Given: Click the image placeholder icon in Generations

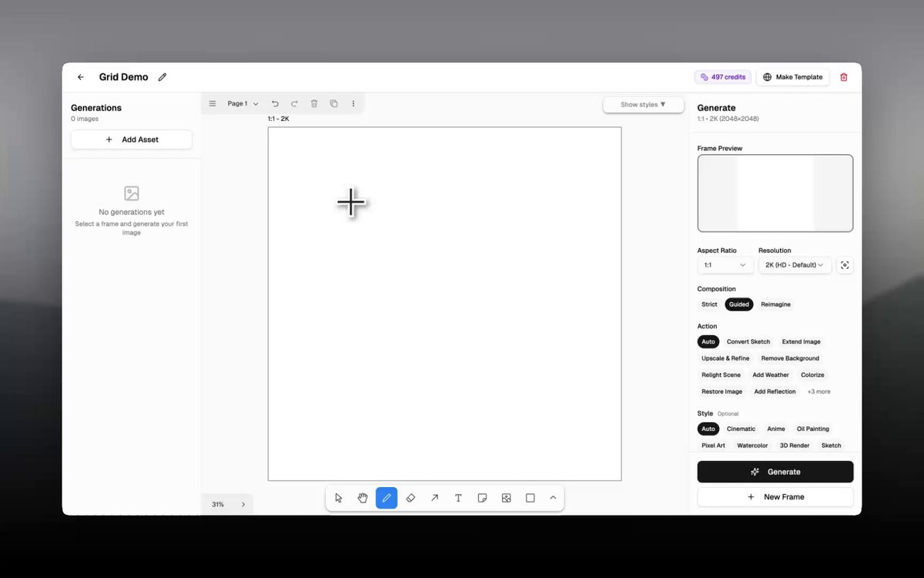Looking at the screenshot, I should coord(132,193).
